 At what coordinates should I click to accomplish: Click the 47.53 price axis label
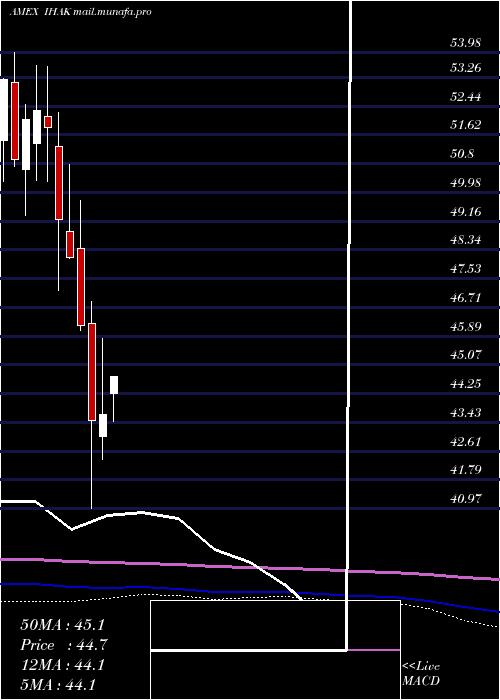[x=466, y=269]
